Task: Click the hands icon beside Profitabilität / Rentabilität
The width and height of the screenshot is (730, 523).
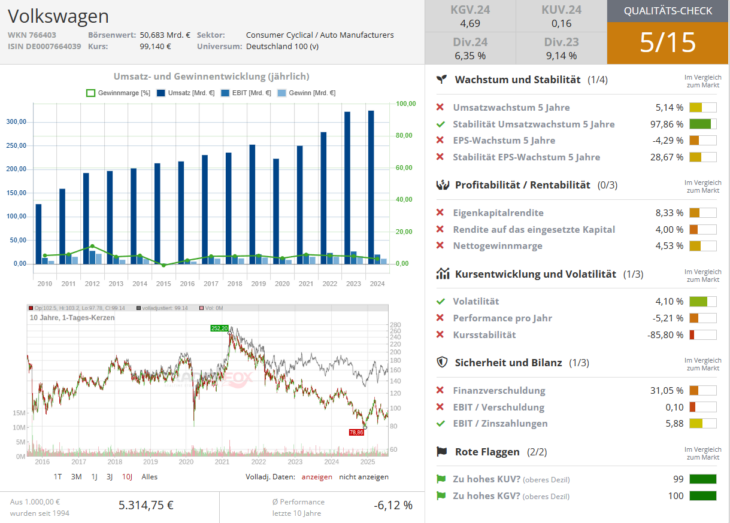Action: pyautogui.click(x=442, y=185)
